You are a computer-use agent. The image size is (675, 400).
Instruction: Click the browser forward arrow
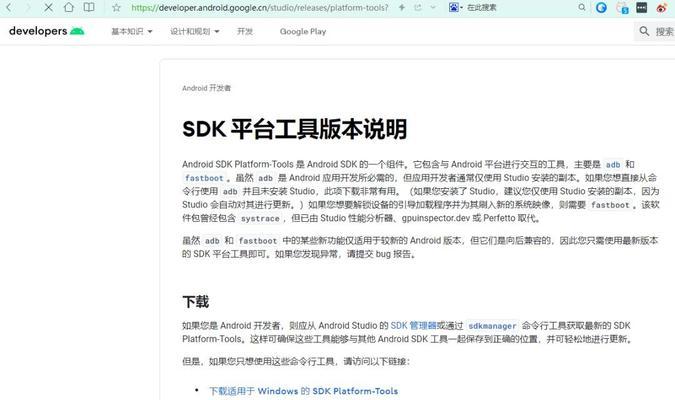(28, 7)
